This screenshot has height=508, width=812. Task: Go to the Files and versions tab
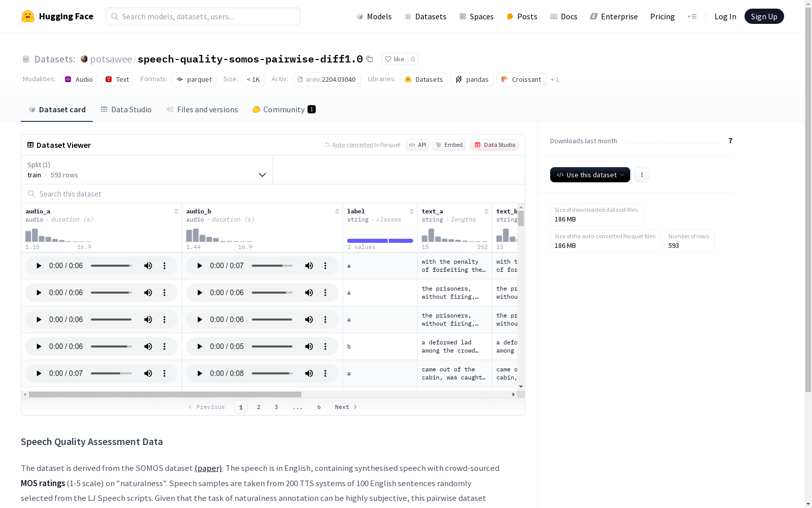coord(202,110)
